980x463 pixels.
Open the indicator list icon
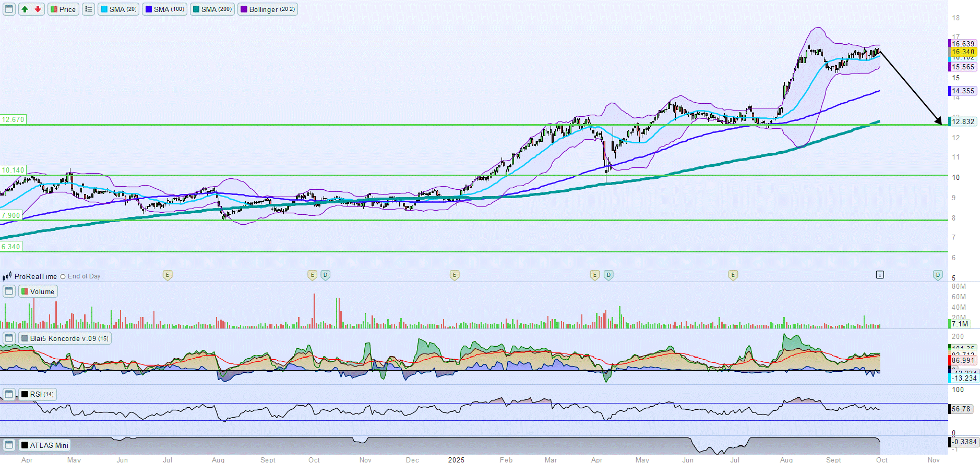point(89,9)
